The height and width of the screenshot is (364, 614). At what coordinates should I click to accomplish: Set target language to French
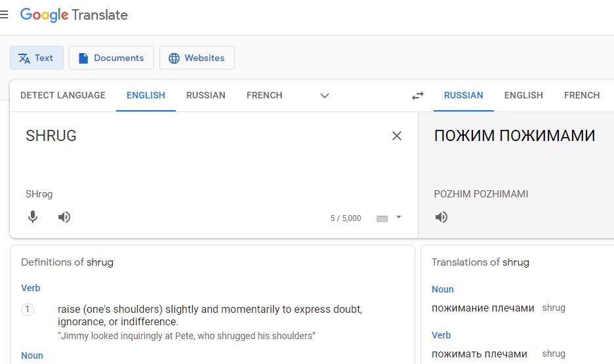click(582, 96)
